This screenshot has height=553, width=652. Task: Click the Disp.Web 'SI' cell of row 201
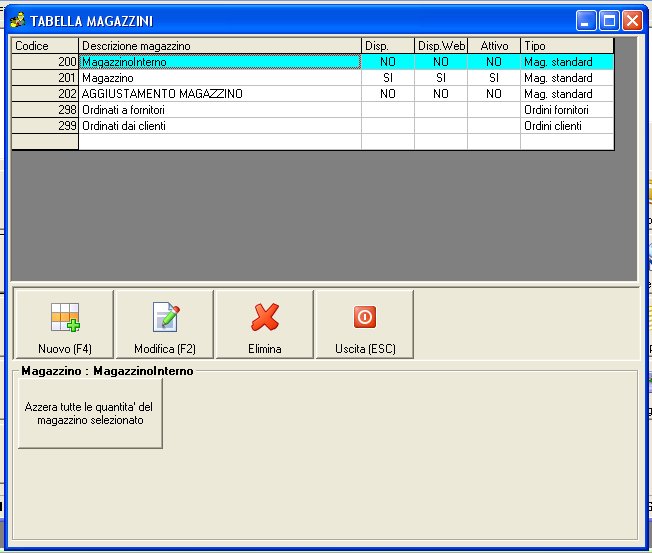tap(441, 78)
